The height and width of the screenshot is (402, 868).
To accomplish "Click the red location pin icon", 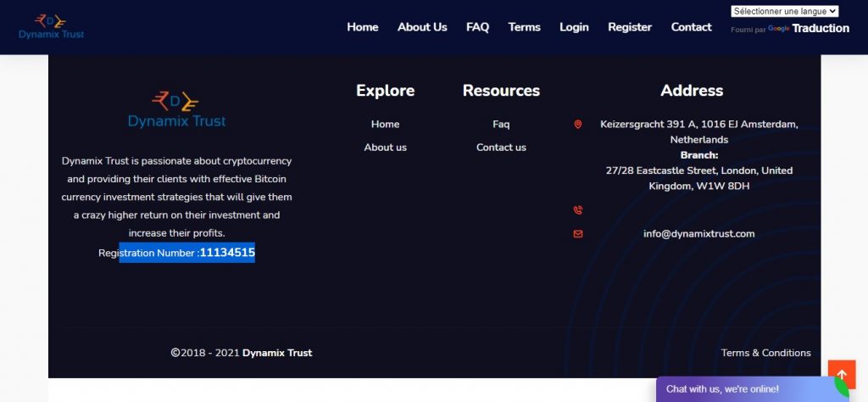I will click(x=578, y=124).
